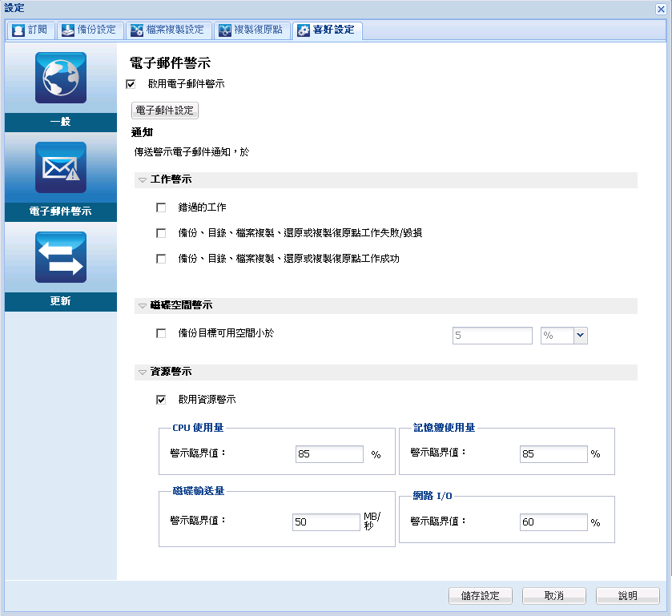Viewport: 672px width, 616px height.
Task: Click the 磁碟輸送量 threshold field
Action: (326, 522)
